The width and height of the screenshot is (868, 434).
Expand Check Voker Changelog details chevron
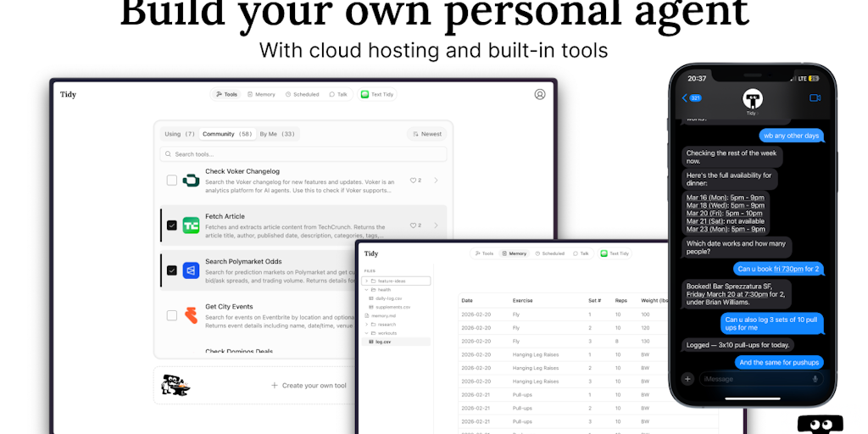[437, 181]
